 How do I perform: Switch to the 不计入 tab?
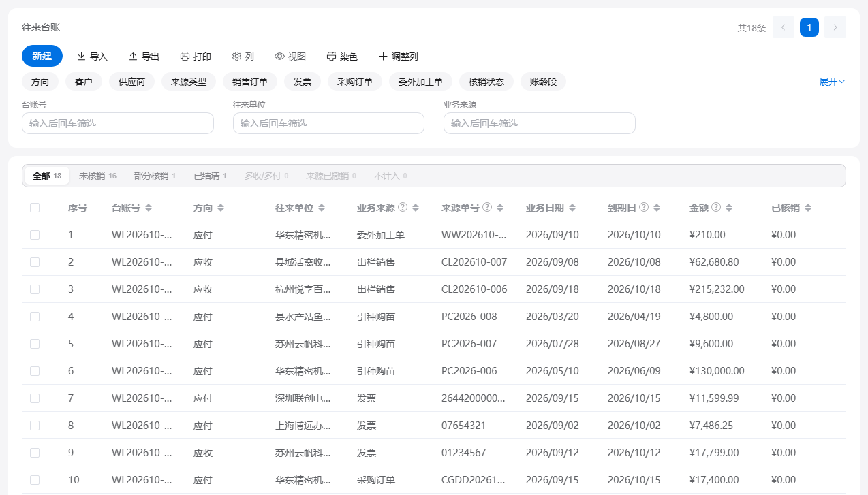coord(390,176)
